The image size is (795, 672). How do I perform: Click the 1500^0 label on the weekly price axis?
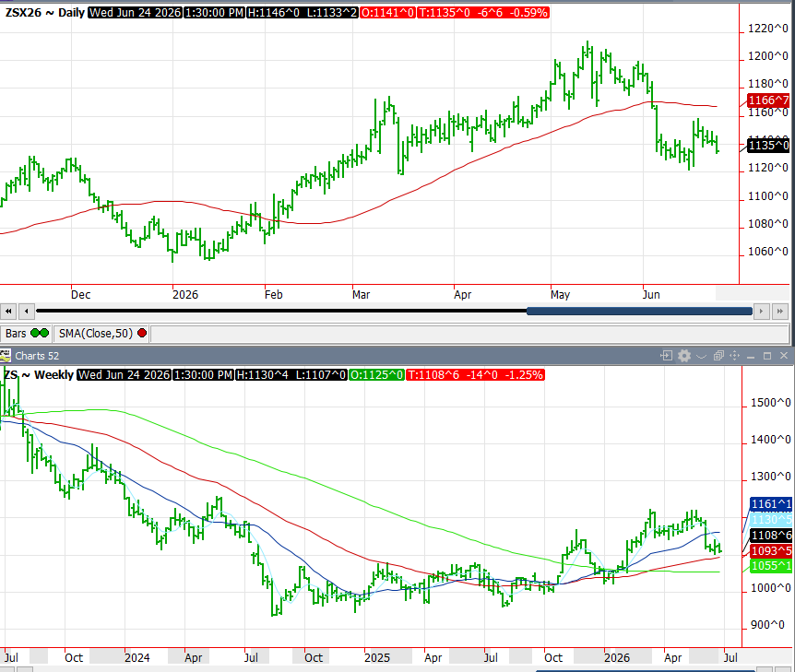coord(771,403)
